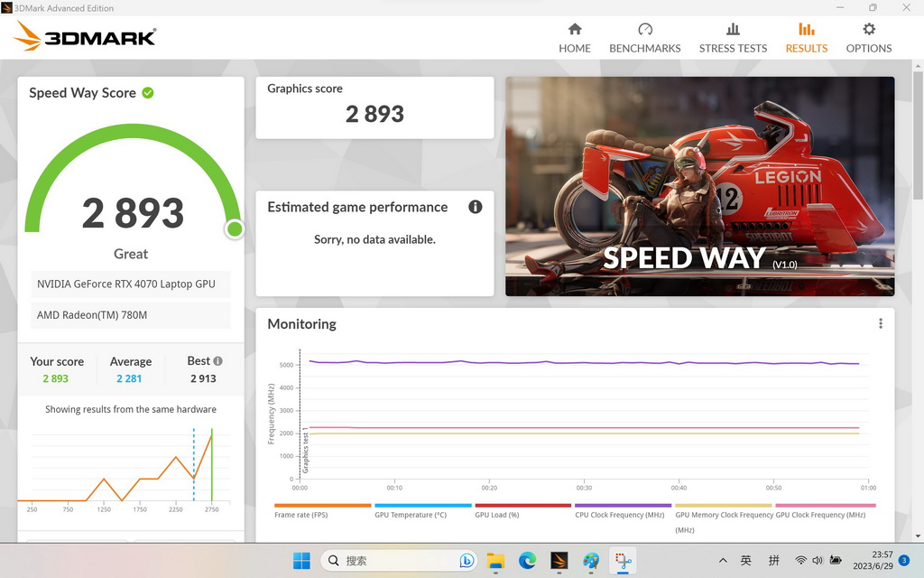The width and height of the screenshot is (924, 578).
Task: Toggle GPU Memory Clock Frequency legend series
Action: coord(724,518)
